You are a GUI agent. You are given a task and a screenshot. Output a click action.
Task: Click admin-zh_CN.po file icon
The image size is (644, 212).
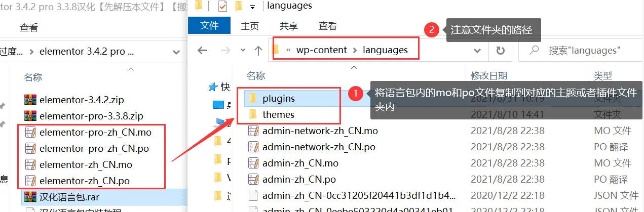tap(253, 179)
